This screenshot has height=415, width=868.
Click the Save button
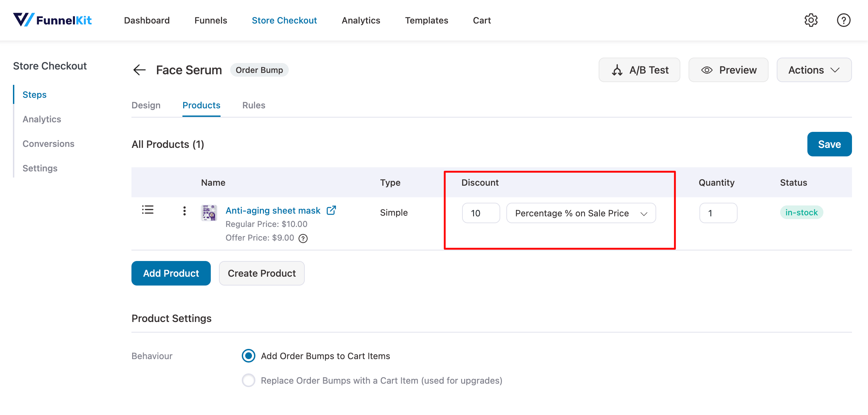pyautogui.click(x=829, y=144)
